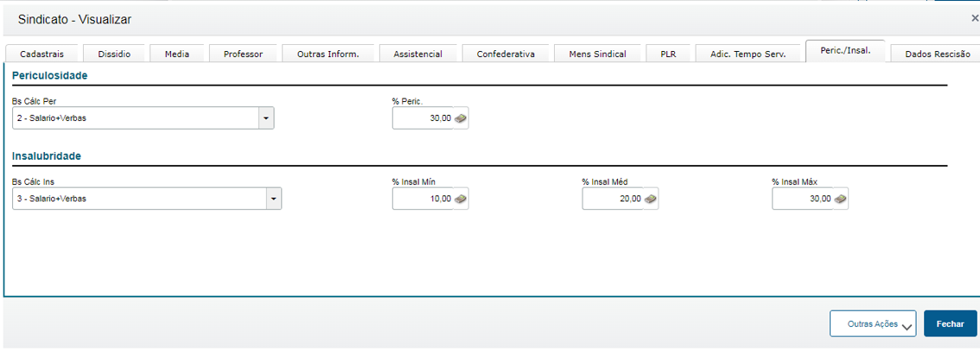Expand the Bs Cálc Ins dropdown

[274, 199]
